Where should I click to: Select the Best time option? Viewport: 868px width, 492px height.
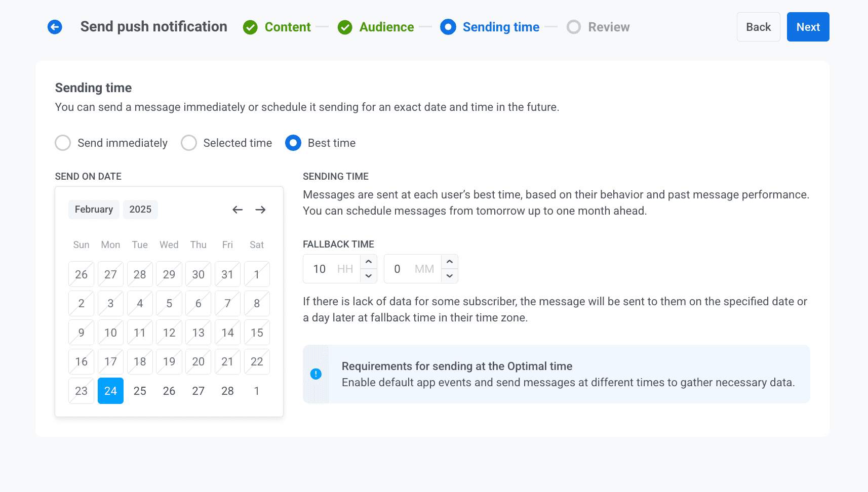293,143
